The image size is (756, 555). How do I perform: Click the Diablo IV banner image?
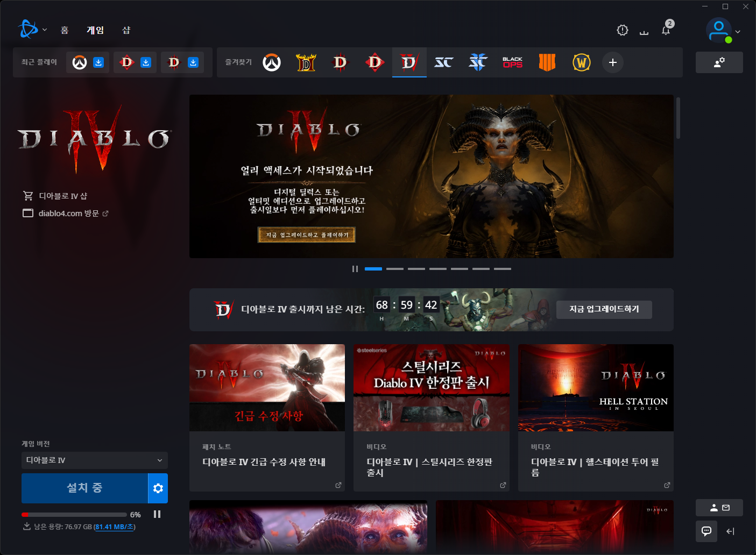pyautogui.click(x=432, y=176)
